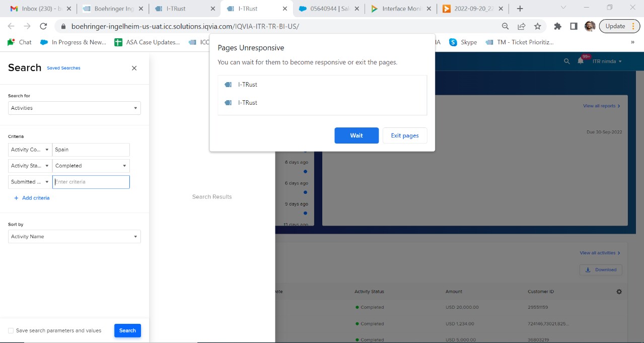The height and width of the screenshot is (343, 644).
Task: Click the browser Back arrow
Action: [x=11, y=26]
